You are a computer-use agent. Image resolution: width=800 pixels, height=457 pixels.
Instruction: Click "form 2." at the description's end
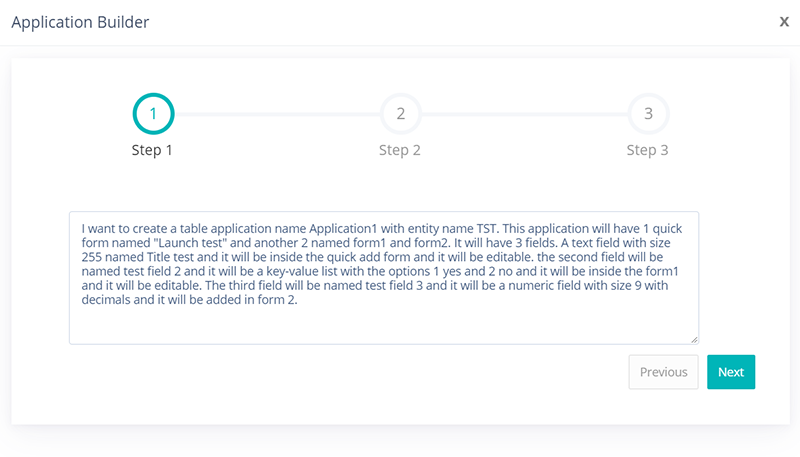coord(277,301)
